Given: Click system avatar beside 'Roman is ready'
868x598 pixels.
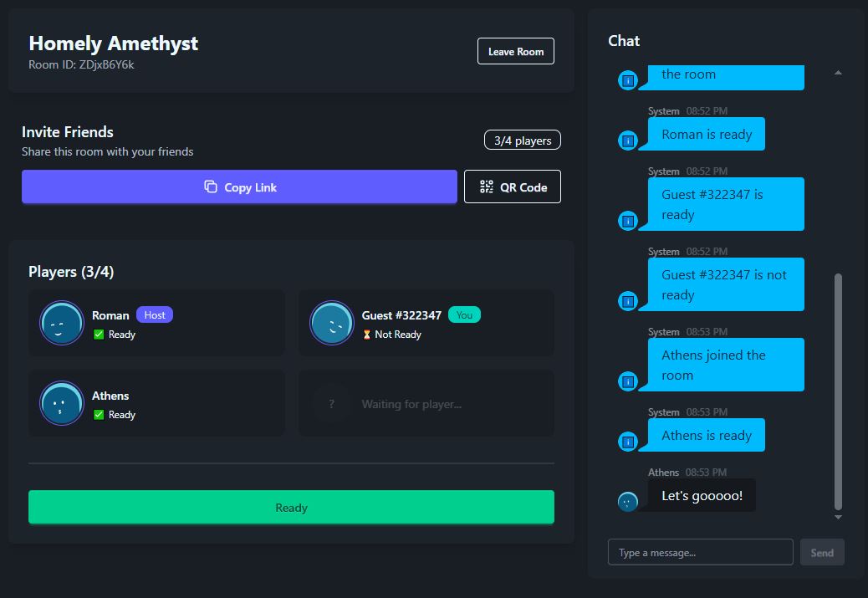Looking at the screenshot, I should pyautogui.click(x=628, y=141).
